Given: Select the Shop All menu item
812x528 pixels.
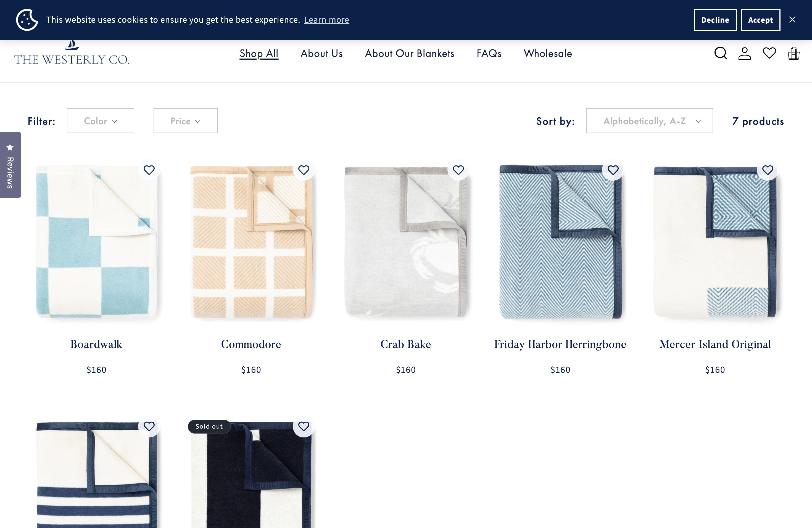Looking at the screenshot, I should 259,53.
